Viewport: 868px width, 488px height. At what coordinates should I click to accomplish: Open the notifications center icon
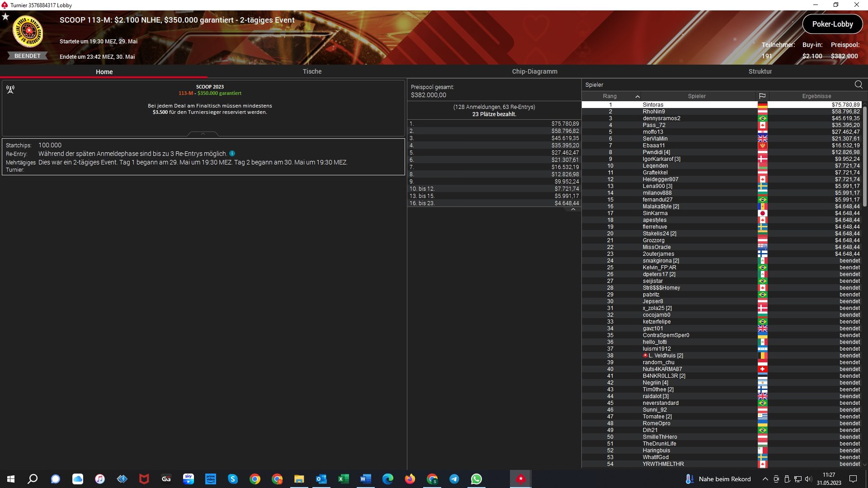[x=853, y=479]
